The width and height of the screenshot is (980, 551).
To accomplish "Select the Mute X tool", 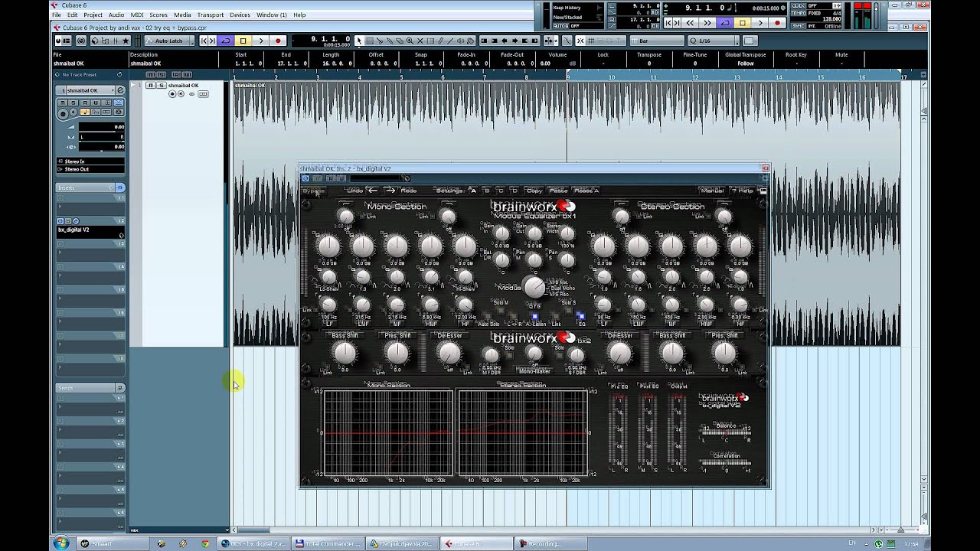I will point(420,41).
